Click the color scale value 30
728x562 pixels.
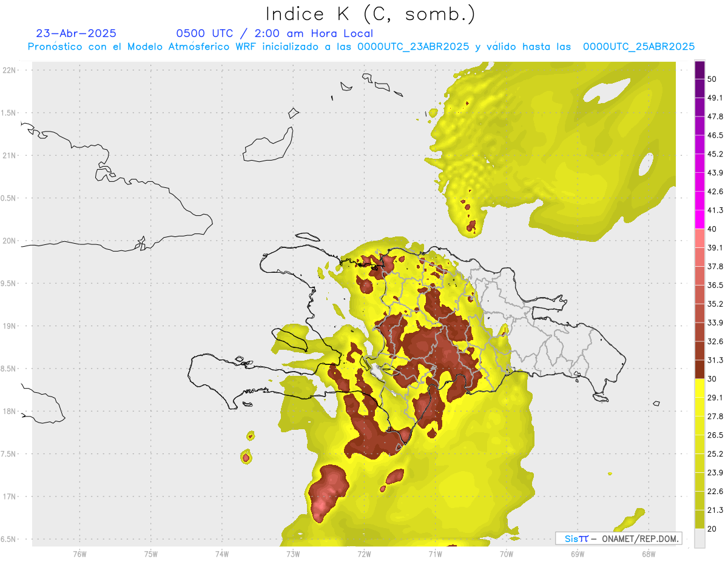tap(713, 379)
